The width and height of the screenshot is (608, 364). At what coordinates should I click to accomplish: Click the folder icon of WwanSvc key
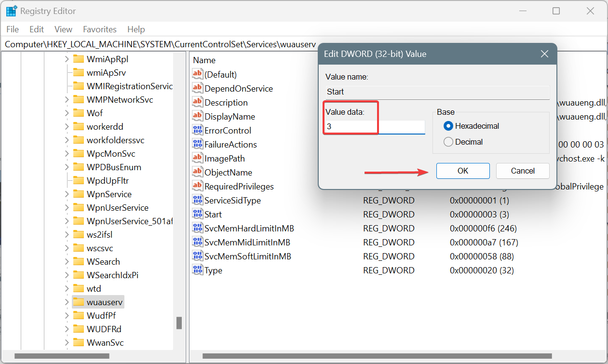coord(79,343)
